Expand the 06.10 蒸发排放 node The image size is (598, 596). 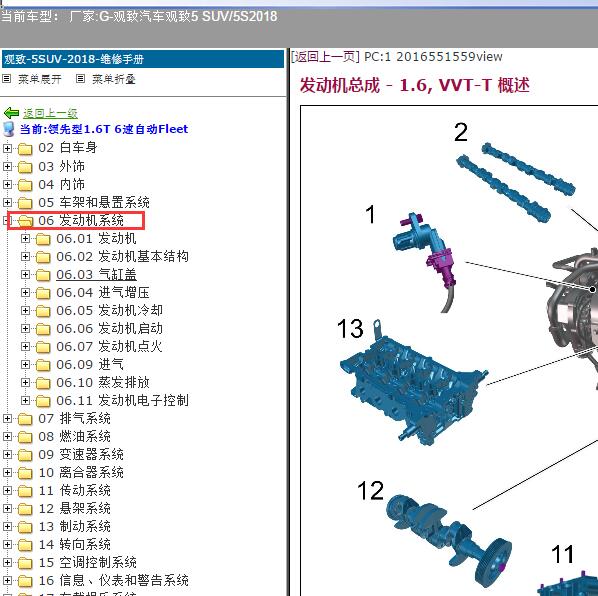tap(25, 382)
